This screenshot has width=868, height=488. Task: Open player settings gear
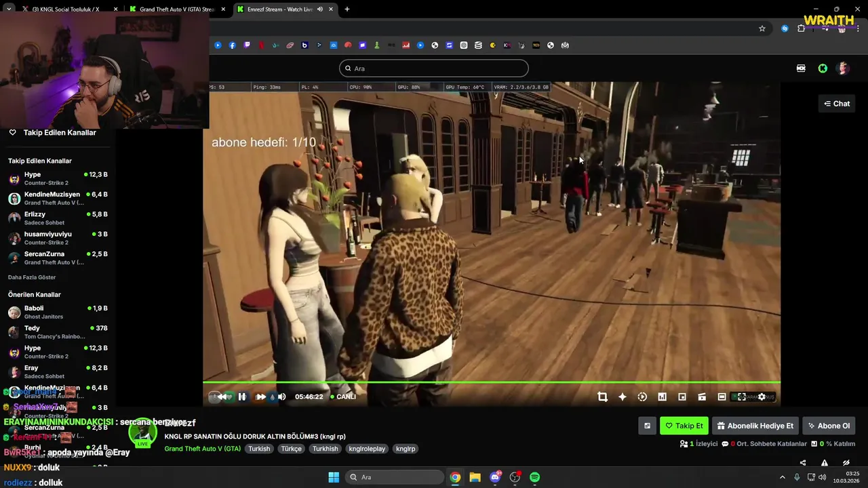pyautogui.click(x=762, y=397)
